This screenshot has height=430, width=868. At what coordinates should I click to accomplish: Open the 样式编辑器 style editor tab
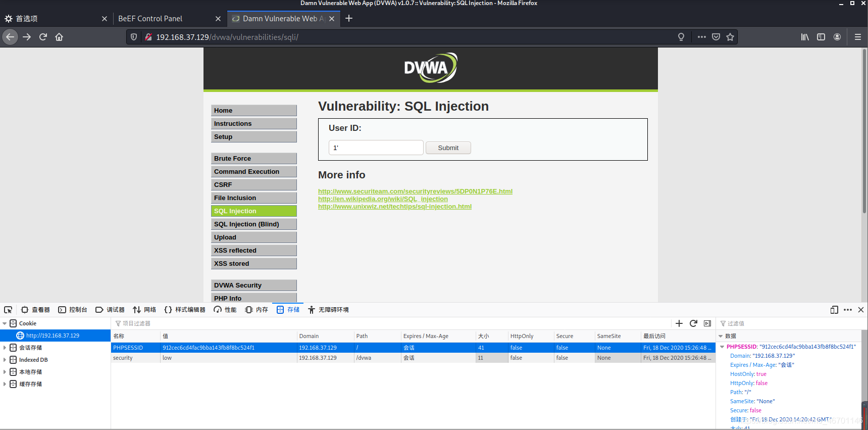185,310
